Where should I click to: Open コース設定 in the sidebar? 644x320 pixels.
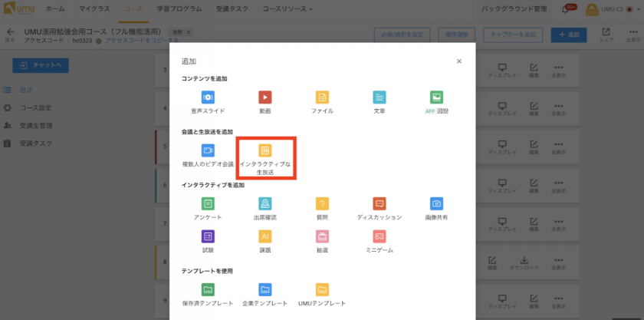(36, 107)
